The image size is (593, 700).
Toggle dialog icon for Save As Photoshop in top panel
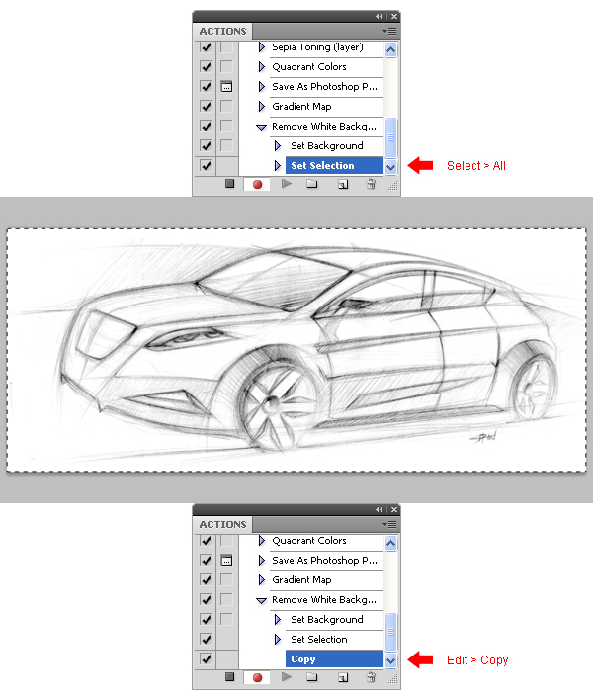226,87
